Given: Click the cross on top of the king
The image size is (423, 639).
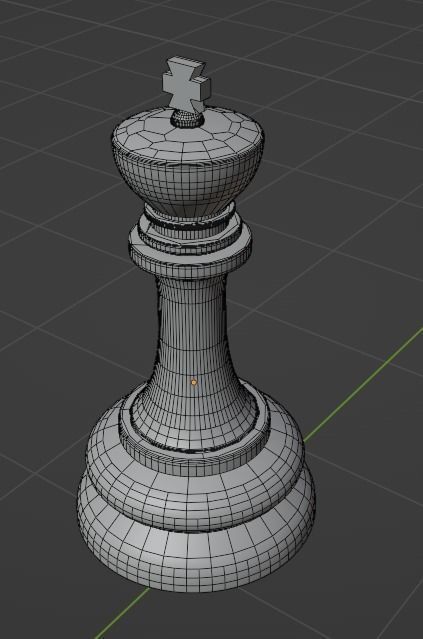Looking at the screenshot, I should tap(187, 84).
